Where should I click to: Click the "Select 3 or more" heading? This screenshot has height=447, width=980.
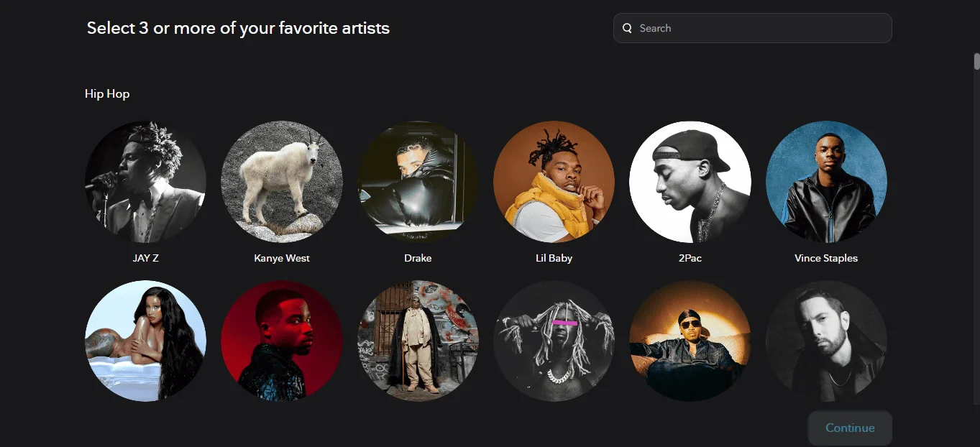[x=238, y=28]
